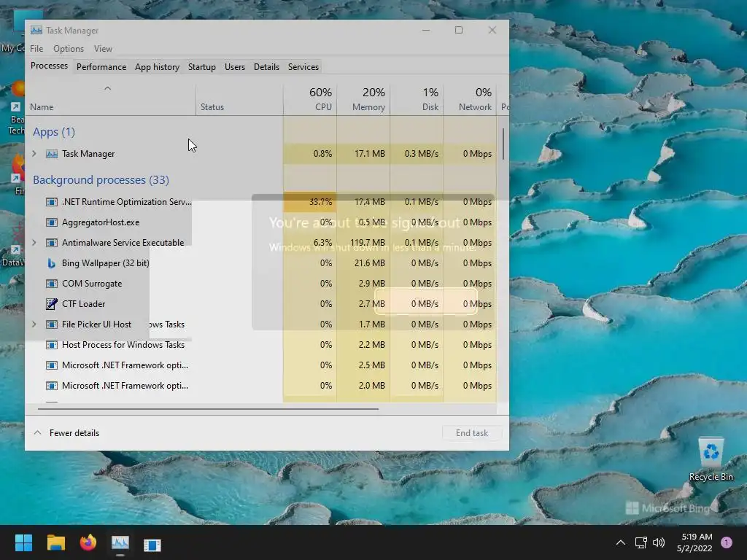Sort by the Disk column header
This screenshot has height=560, width=747.
(417, 99)
